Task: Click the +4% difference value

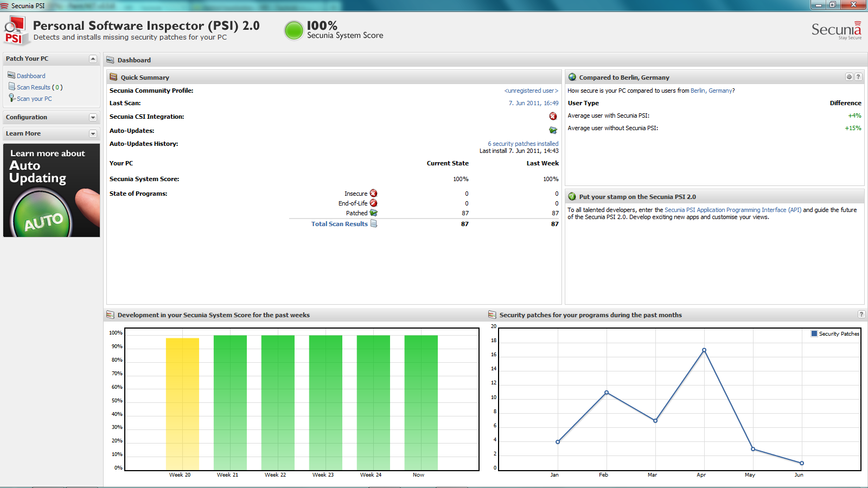Action: [x=854, y=115]
